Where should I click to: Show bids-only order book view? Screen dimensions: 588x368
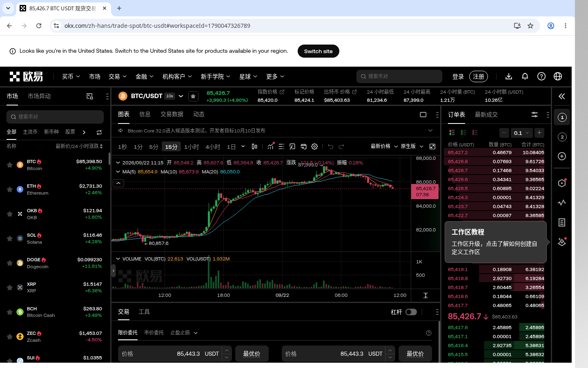(463, 132)
